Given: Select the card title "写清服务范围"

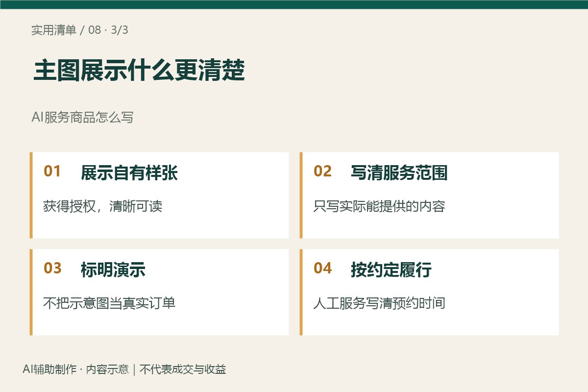Looking at the screenshot, I should pos(399,173).
